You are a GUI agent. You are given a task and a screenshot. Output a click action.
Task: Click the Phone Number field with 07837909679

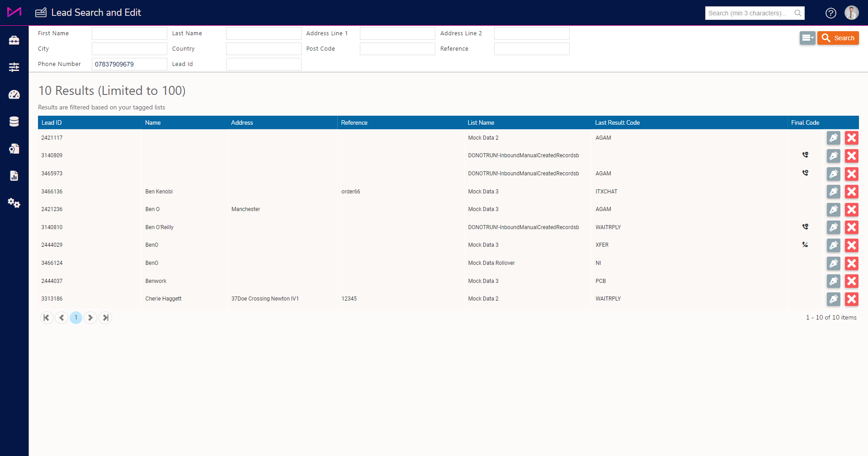coord(129,64)
